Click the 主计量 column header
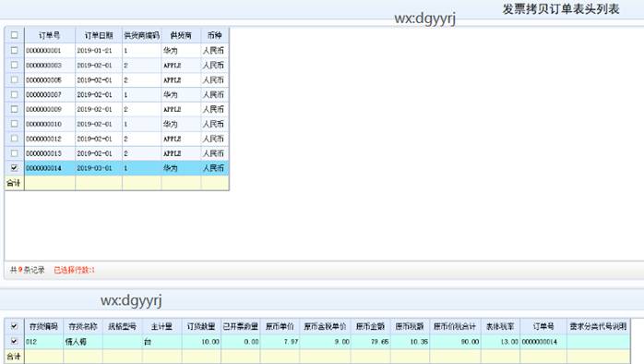644x364 pixels. tap(161, 326)
